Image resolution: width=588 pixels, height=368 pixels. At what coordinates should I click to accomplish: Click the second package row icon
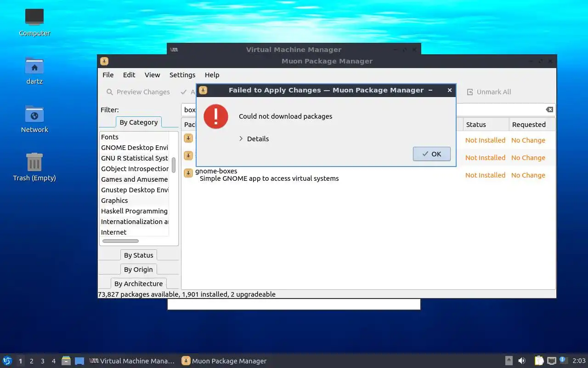point(188,155)
